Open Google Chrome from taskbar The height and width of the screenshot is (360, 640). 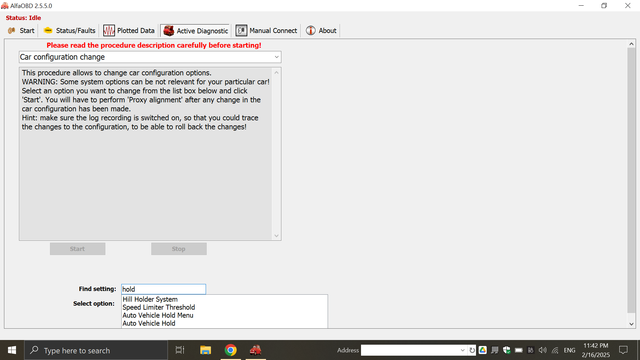click(231, 350)
